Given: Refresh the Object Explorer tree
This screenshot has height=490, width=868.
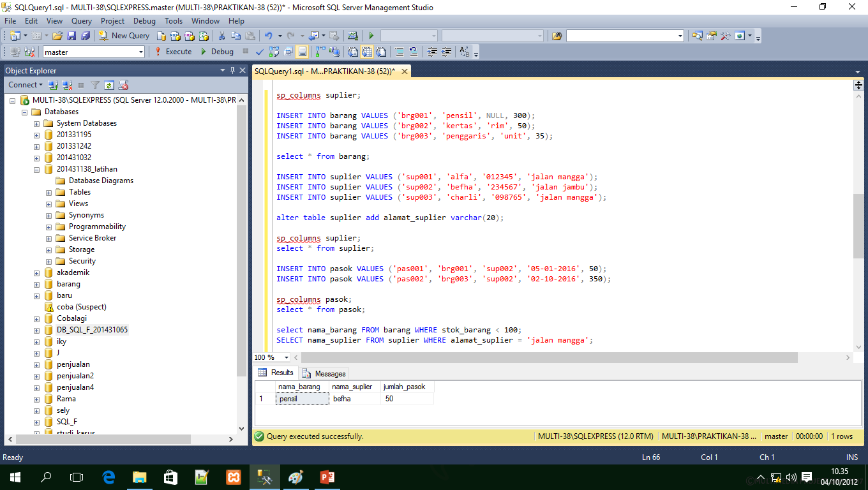Looking at the screenshot, I should click(x=109, y=85).
